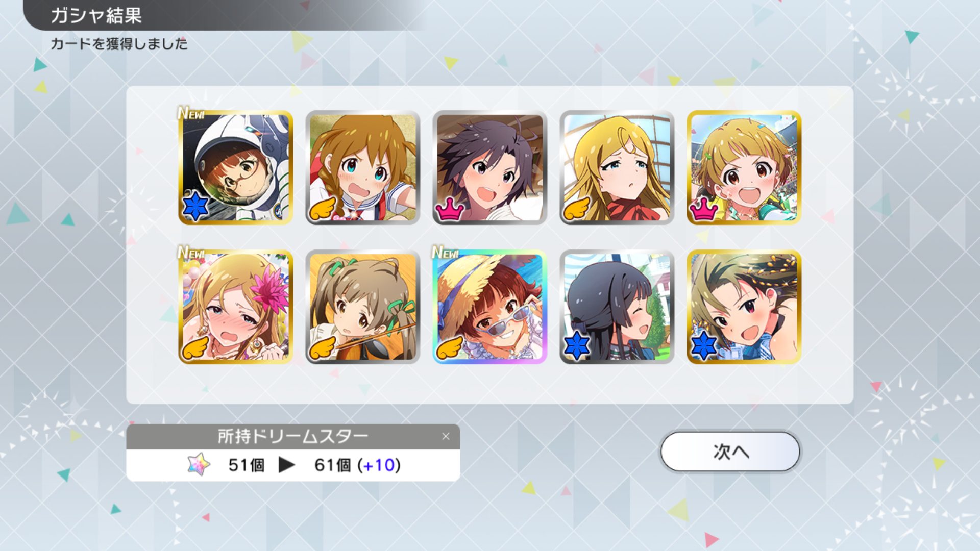The width and height of the screenshot is (980, 551).
Task: Select the spiky dark-haired girl card
Action: coord(489,167)
